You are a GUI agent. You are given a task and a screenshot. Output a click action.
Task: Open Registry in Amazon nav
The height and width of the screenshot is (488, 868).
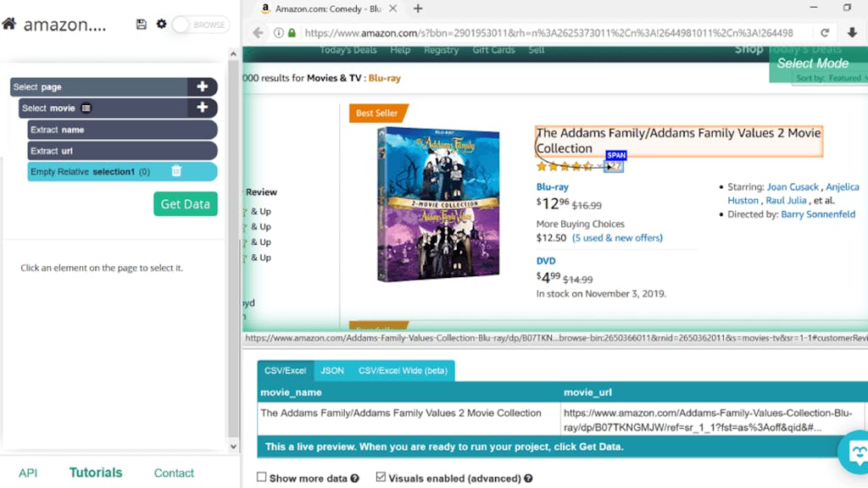[x=441, y=50]
